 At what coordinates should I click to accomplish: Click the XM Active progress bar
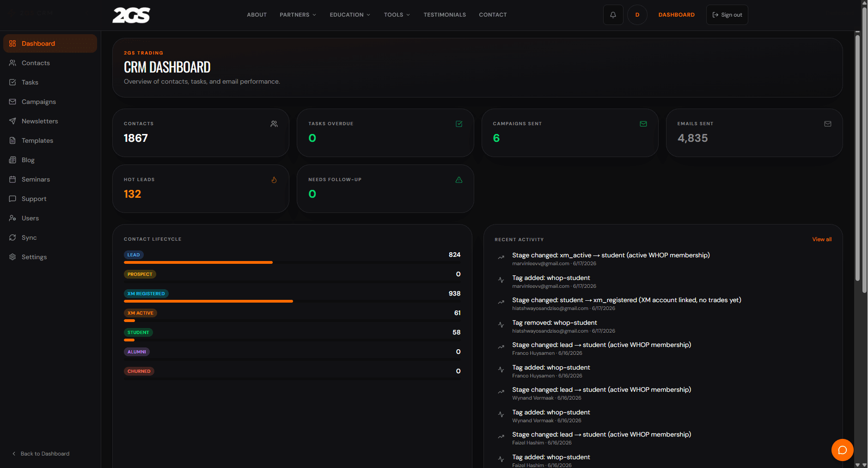point(292,321)
